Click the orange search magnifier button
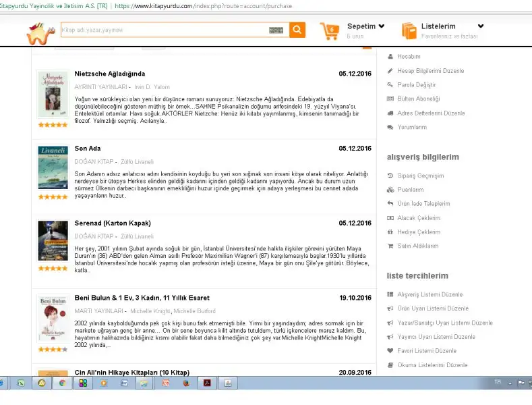Image resolution: width=532 pixels, height=405 pixels. [297, 30]
